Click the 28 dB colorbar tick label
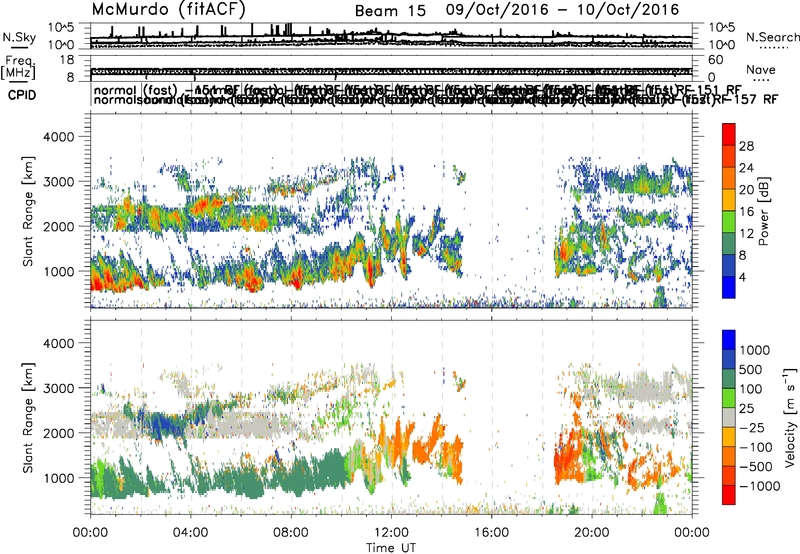The width and height of the screenshot is (800, 554). coord(746,146)
